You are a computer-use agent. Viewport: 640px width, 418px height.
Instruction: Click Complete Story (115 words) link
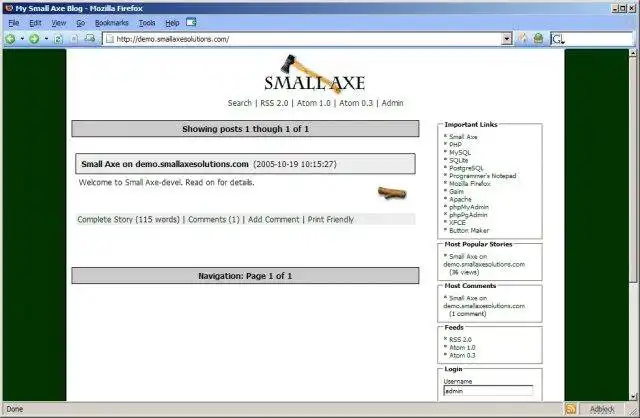tap(129, 220)
